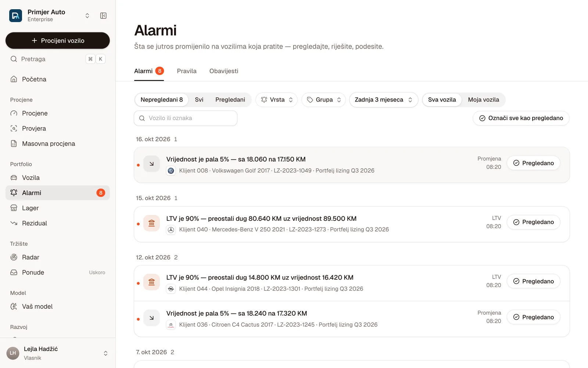Click LTV bank icon for Klijent 040
The height and width of the screenshot is (368, 588).
151,223
